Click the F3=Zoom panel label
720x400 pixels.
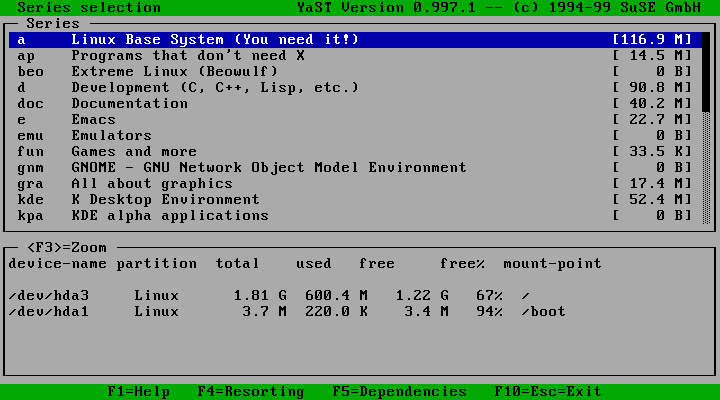coord(66,248)
